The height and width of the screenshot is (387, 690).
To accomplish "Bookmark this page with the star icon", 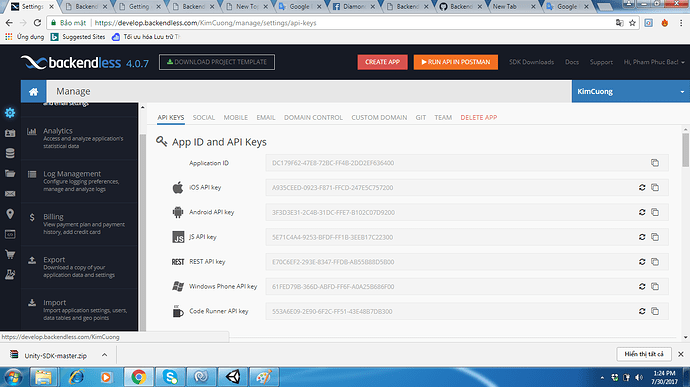I will click(x=632, y=23).
